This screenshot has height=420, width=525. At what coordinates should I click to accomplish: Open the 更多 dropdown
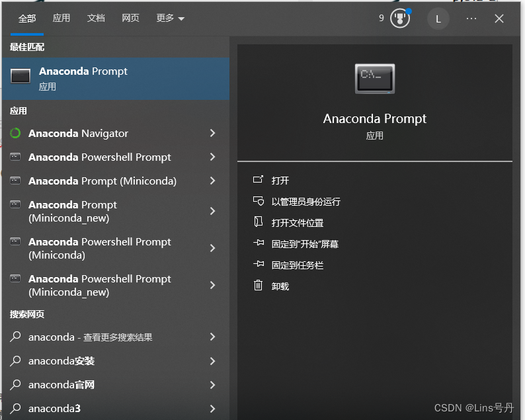click(170, 18)
